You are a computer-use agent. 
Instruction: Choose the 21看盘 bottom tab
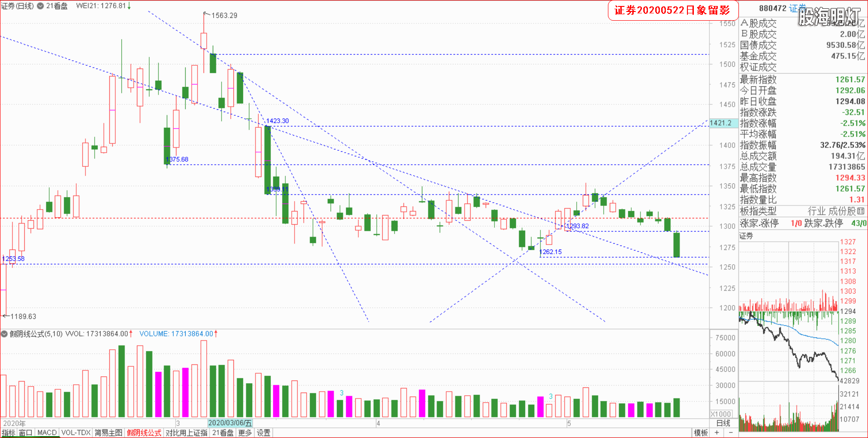tap(223, 433)
